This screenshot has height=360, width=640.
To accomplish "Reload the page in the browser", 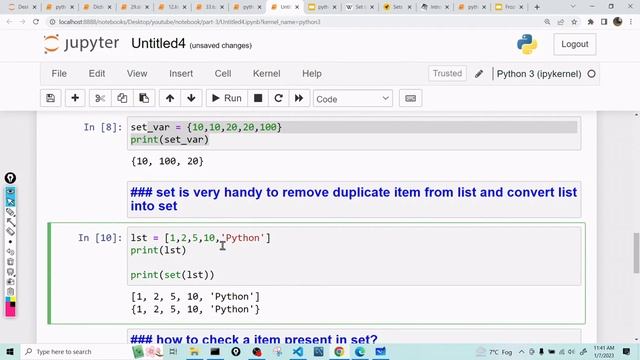I will [36, 22].
